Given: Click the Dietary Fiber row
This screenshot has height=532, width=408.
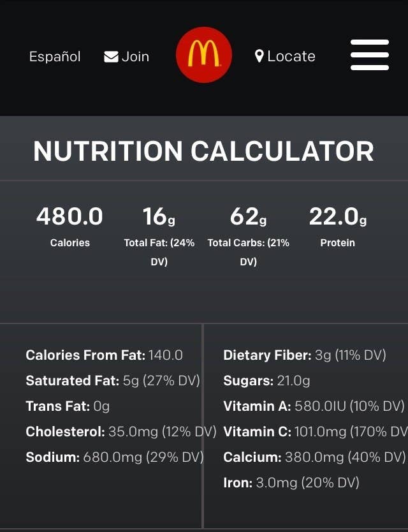Looking at the screenshot, I should (305, 355).
